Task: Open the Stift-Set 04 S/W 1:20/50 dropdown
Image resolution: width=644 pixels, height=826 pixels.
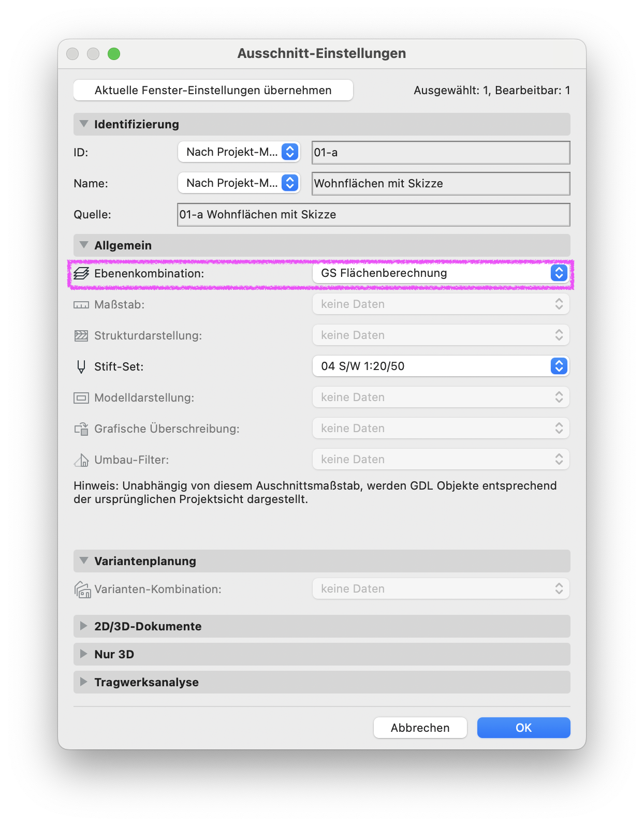Action: click(x=441, y=366)
